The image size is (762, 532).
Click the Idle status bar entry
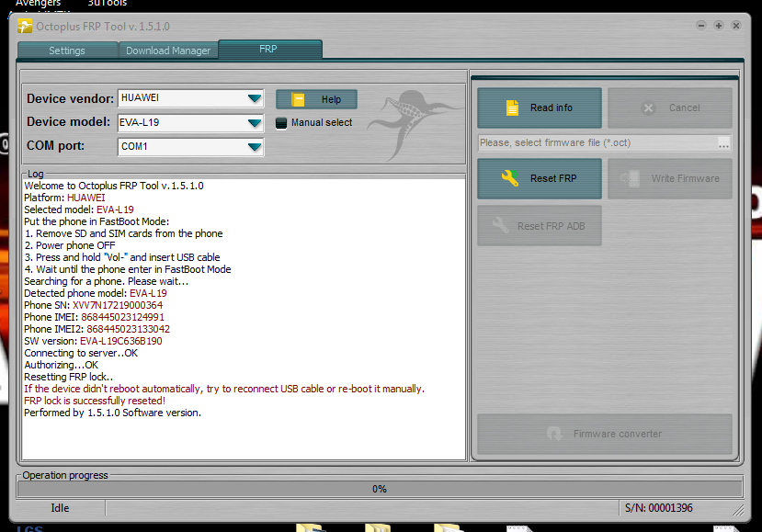[60, 508]
